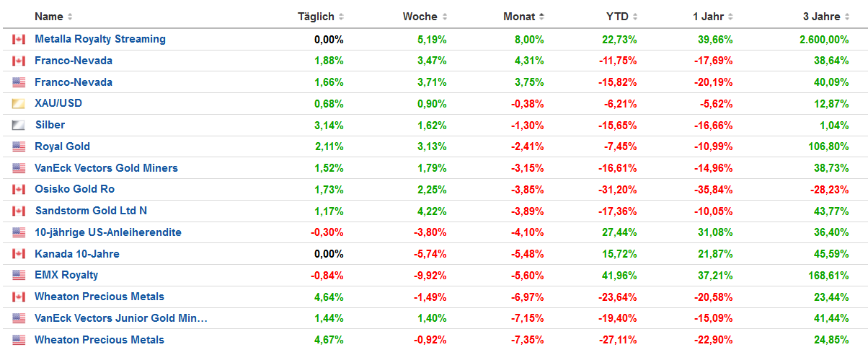Click the Canadian flag beside Metalla Royalty Streaming

[19, 39]
